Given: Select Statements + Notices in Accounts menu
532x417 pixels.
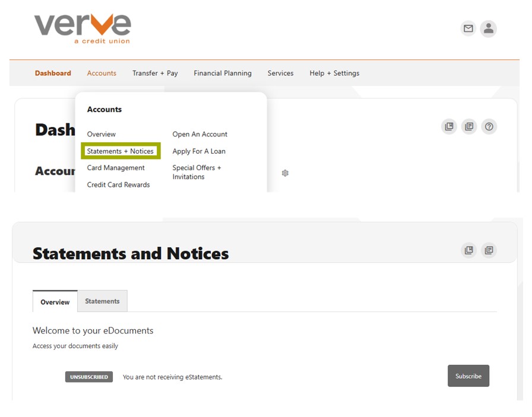Looking at the screenshot, I should click(121, 151).
